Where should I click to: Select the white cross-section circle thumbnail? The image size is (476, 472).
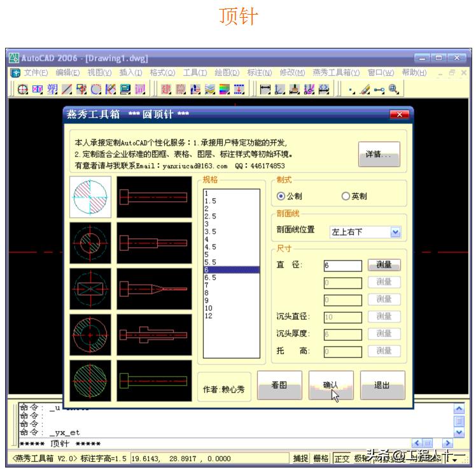90,197
